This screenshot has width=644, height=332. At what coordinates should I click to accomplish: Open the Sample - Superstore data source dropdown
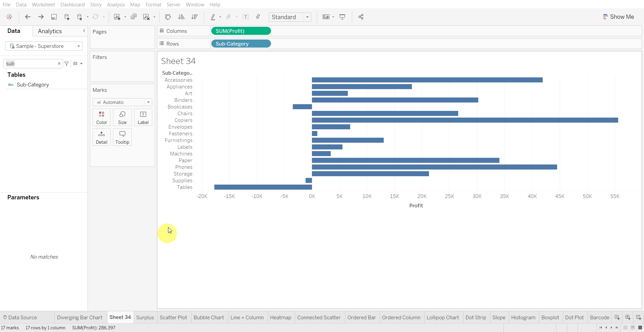(x=78, y=46)
